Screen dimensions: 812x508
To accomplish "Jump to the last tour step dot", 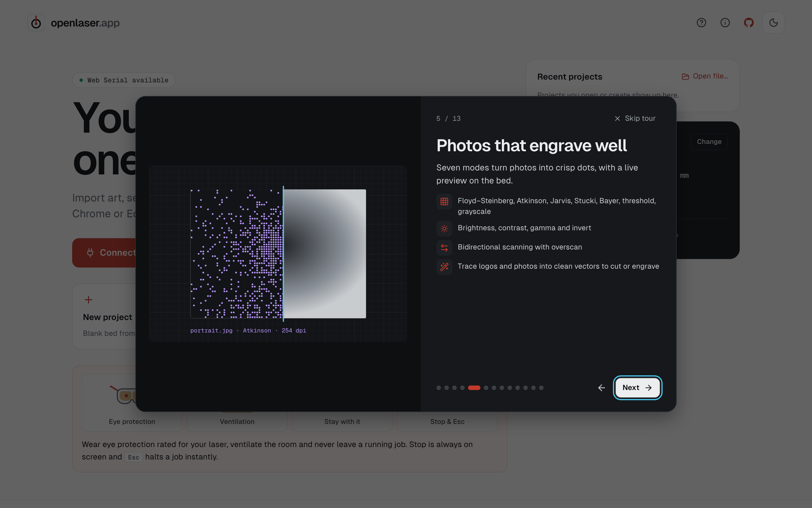I will (x=541, y=388).
